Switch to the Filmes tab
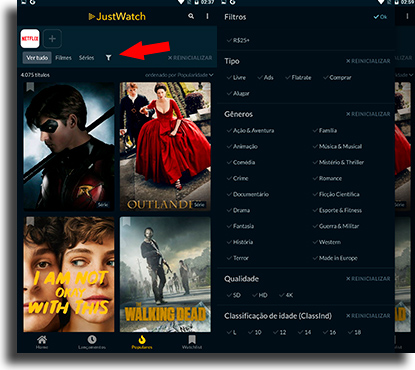Screen dimensions: 415x370 [63, 58]
